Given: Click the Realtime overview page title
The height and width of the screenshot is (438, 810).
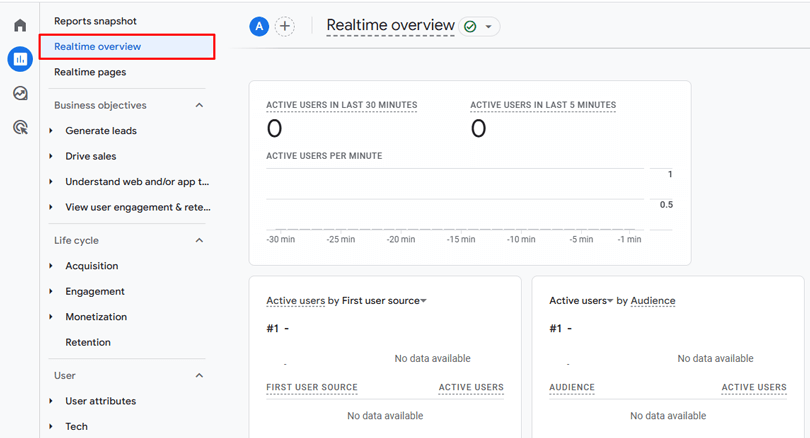Looking at the screenshot, I should click(x=391, y=25).
